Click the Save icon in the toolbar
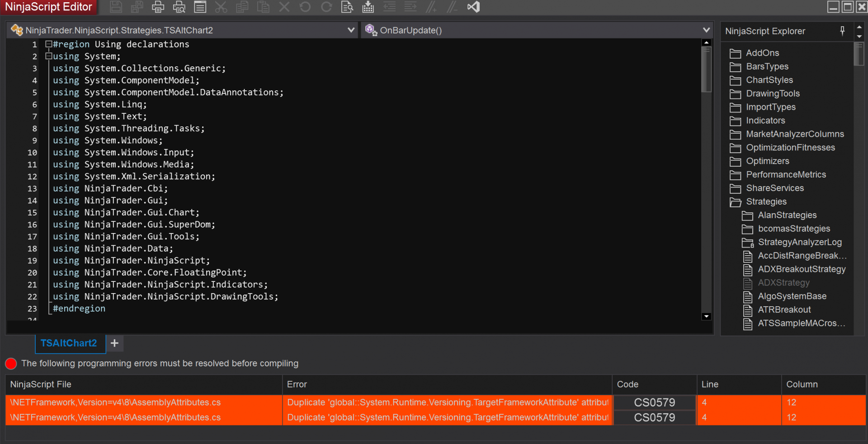The image size is (868, 444). (x=116, y=7)
